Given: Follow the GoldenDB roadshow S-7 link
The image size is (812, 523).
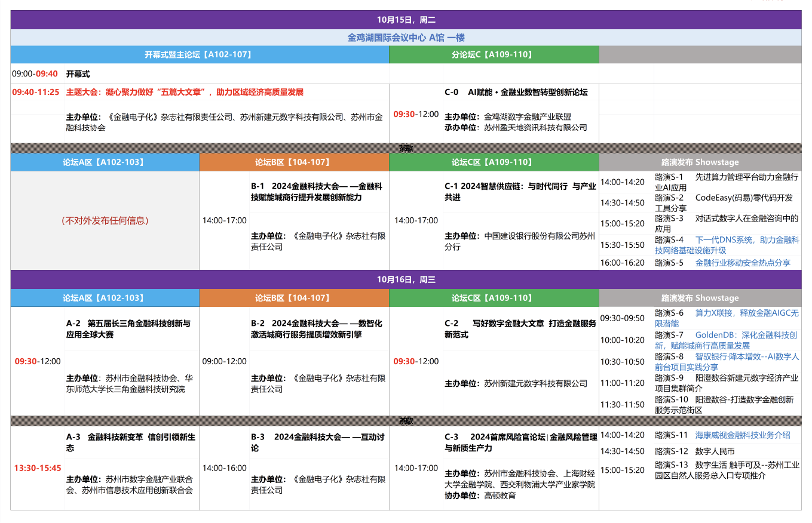Looking at the screenshot, I should [x=746, y=336].
